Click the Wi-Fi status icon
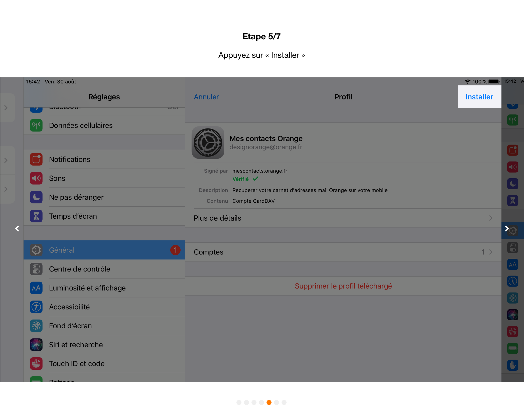Screen dimensions: 524x420 point(467,82)
